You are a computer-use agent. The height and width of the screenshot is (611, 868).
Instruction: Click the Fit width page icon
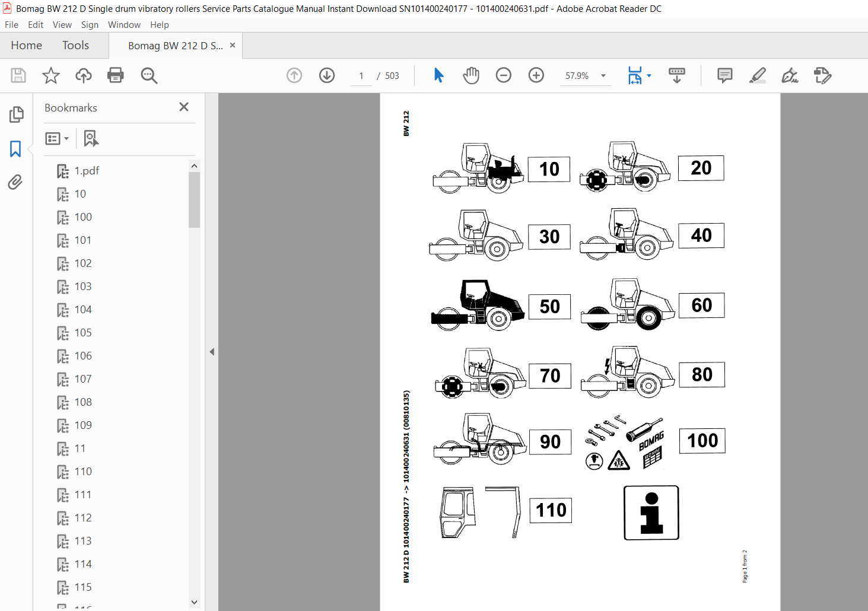[635, 75]
